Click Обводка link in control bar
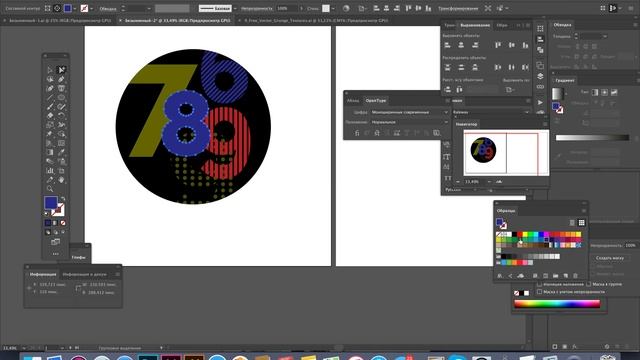 pyautogui.click(x=108, y=8)
